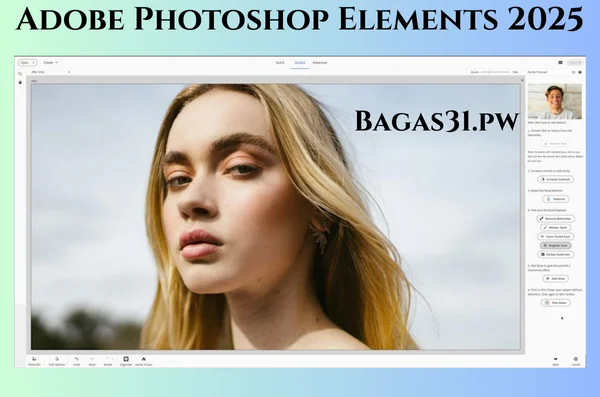Open the Photo Bin

point(34,361)
